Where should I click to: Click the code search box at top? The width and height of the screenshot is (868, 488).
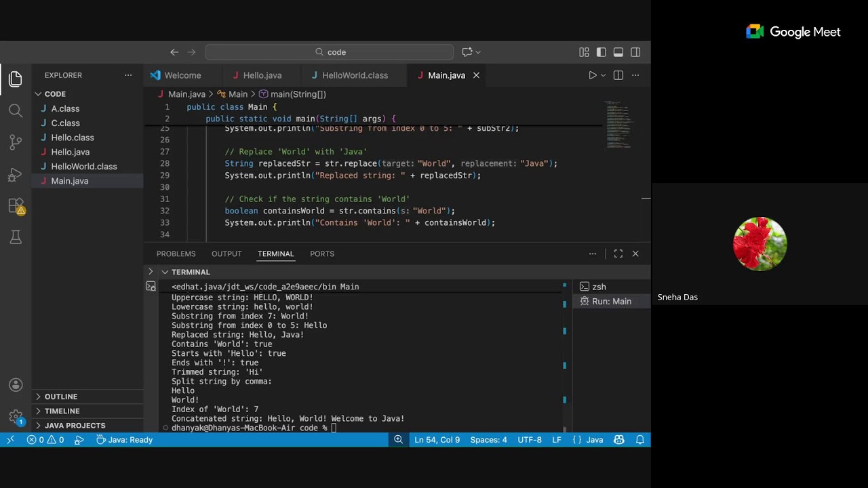tap(330, 52)
